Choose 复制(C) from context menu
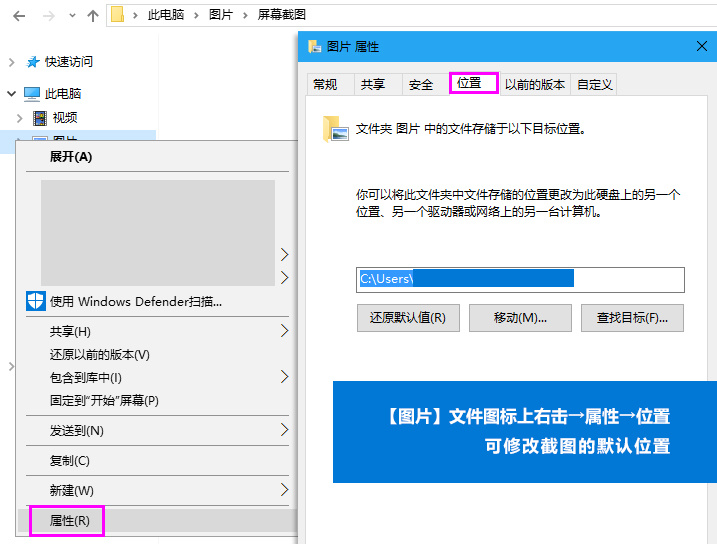The height and width of the screenshot is (544, 717). click(157, 461)
